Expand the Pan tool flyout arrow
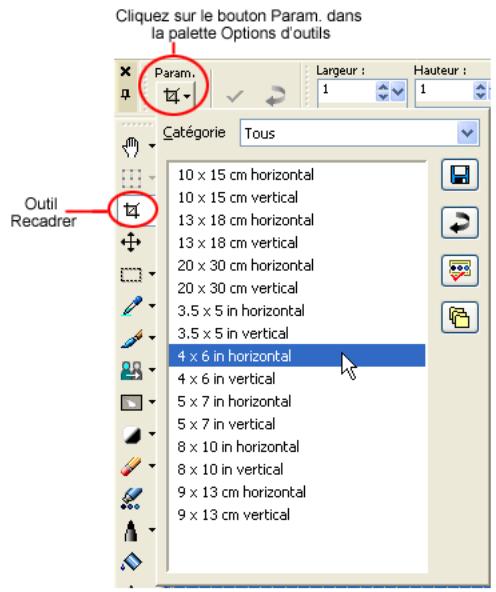This screenshot has height=592, width=496. pyautogui.click(x=152, y=145)
